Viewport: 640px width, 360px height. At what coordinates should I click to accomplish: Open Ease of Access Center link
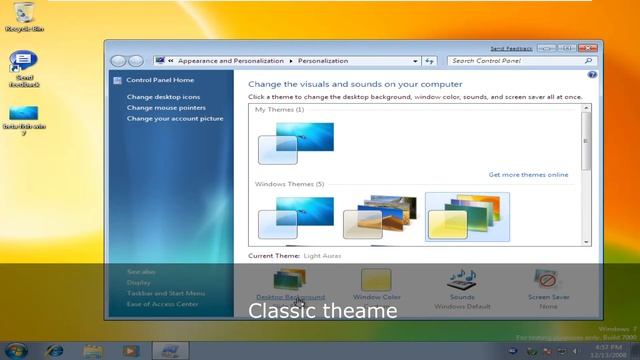tap(162, 304)
